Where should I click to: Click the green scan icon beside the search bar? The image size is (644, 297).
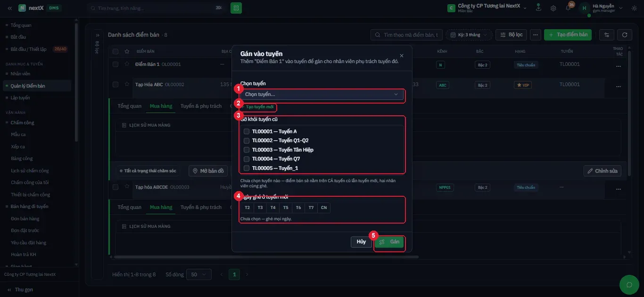pos(236,8)
